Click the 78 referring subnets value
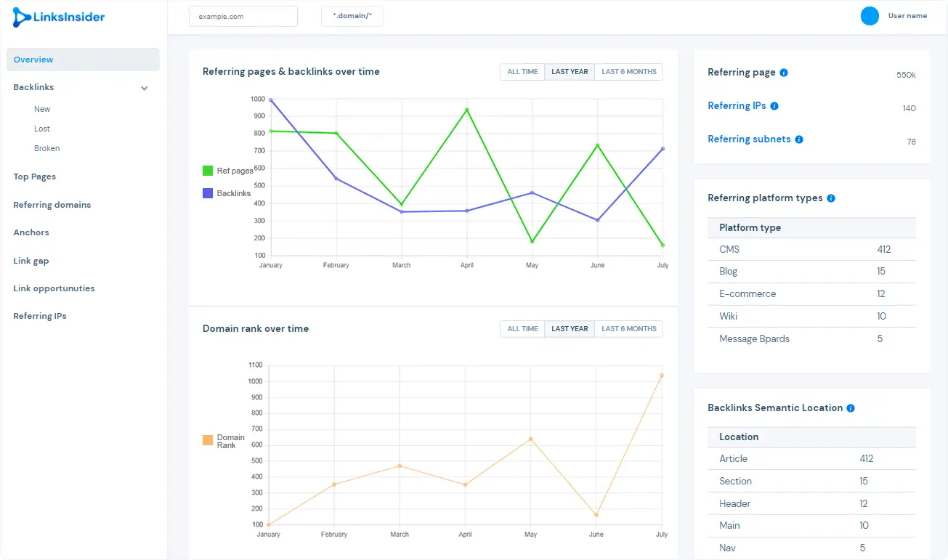This screenshot has width=948, height=560. click(911, 142)
